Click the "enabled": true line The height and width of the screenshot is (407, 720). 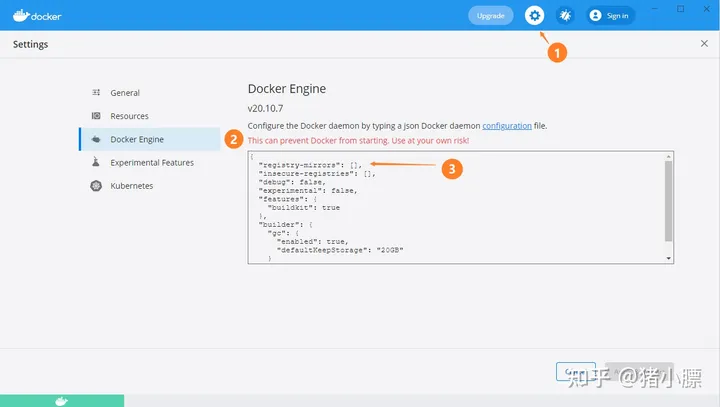(313, 242)
